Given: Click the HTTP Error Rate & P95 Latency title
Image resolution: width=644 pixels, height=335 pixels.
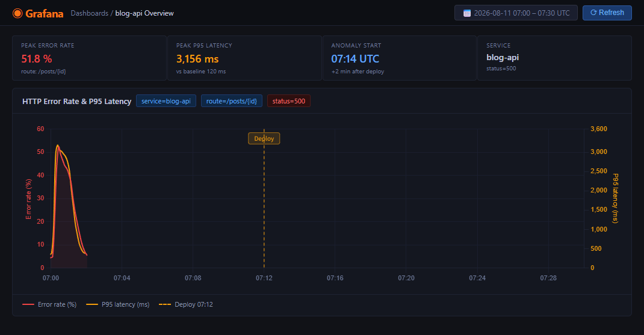Looking at the screenshot, I should (77, 101).
